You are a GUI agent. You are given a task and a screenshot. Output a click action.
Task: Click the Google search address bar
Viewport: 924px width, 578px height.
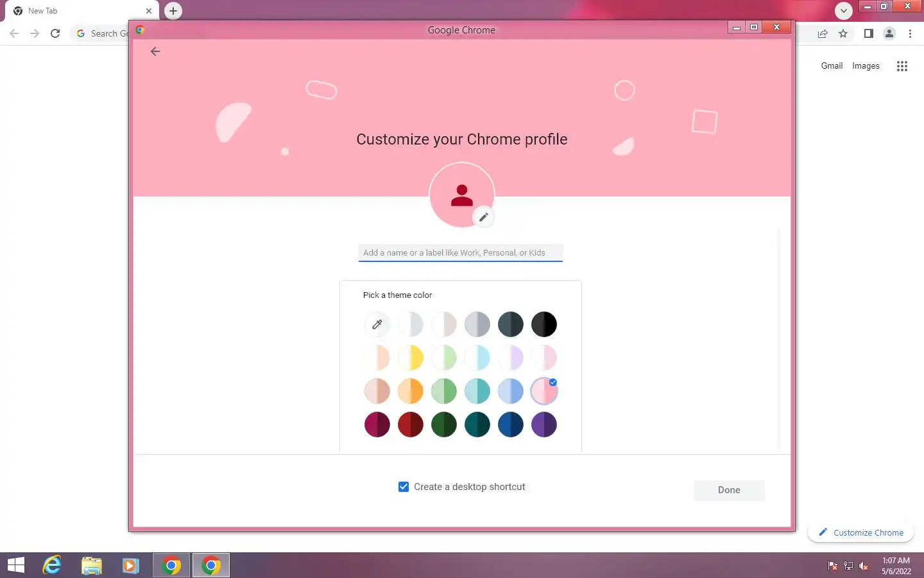click(100, 33)
